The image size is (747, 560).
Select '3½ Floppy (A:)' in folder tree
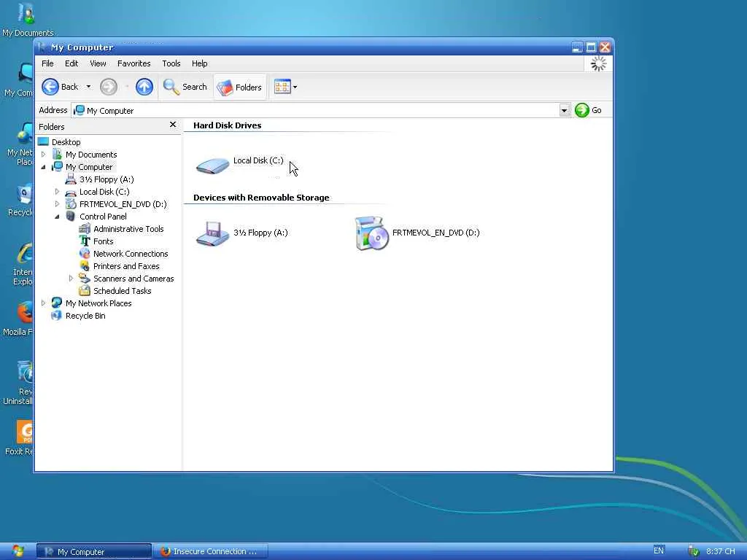107,179
